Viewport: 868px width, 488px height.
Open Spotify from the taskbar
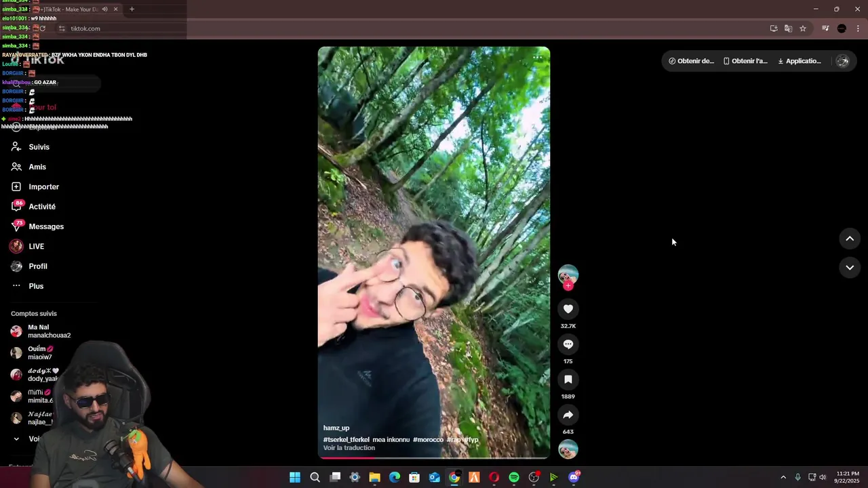click(x=514, y=478)
